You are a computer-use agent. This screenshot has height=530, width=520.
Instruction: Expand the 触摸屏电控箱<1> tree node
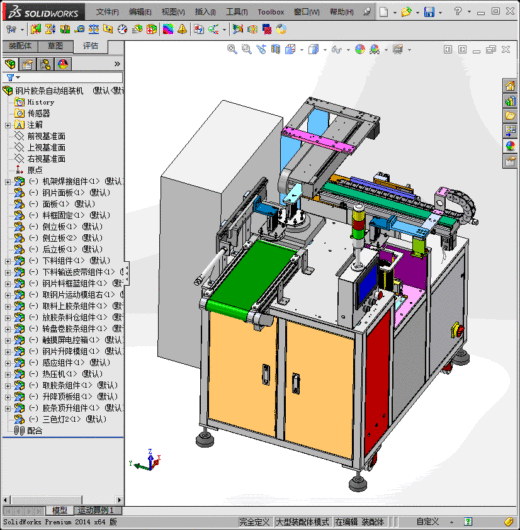click(x=8, y=340)
